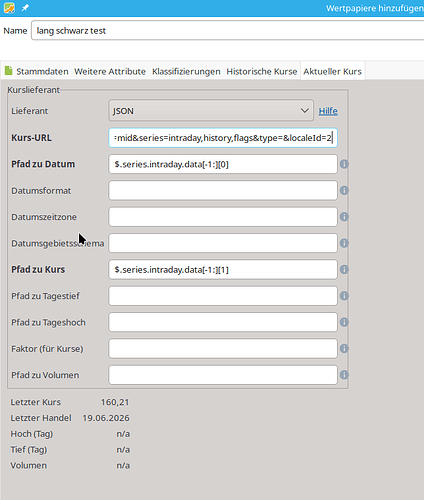Click info icon next to Pfad zu Tageshoch
The height and width of the screenshot is (500, 424).
tap(344, 322)
